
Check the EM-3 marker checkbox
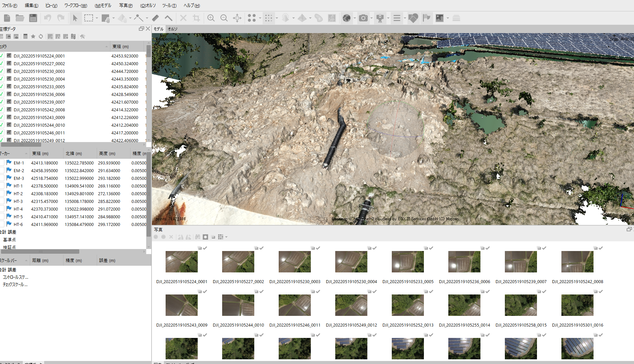pos(2,178)
